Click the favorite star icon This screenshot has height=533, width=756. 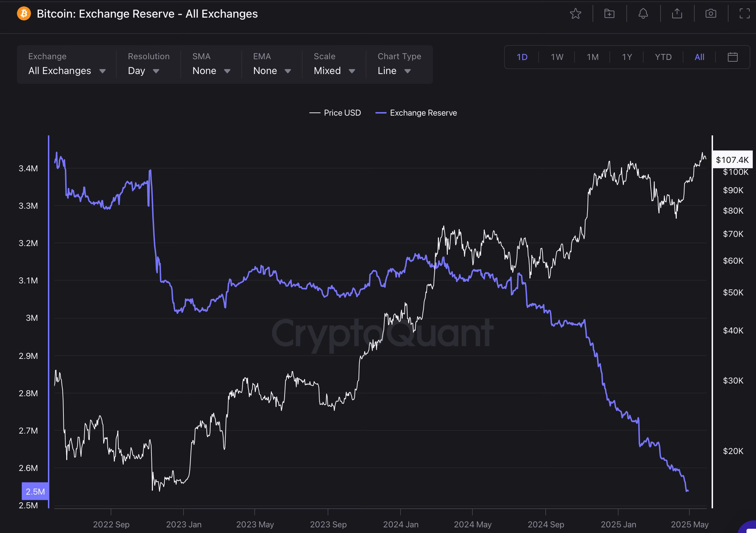tap(575, 14)
